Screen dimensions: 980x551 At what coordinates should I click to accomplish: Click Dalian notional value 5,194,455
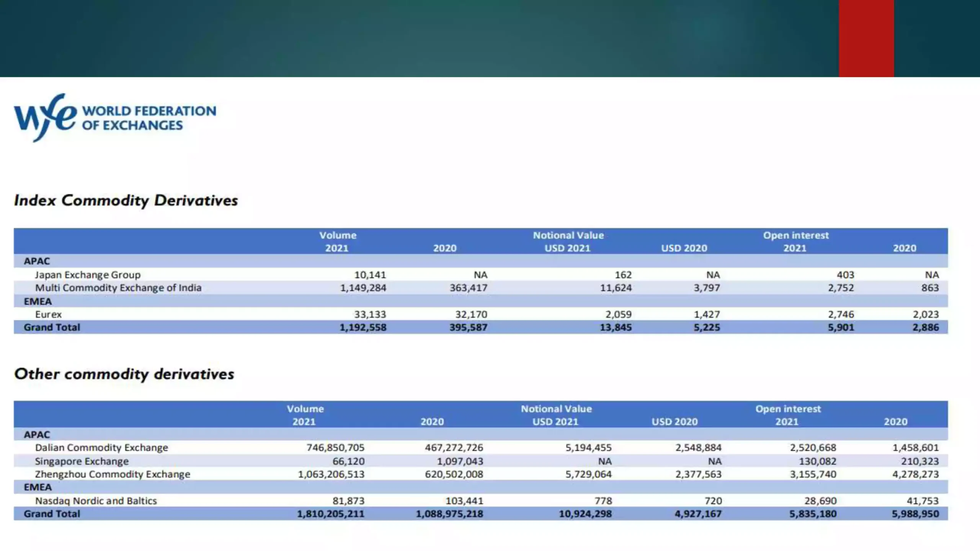click(x=589, y=448)
